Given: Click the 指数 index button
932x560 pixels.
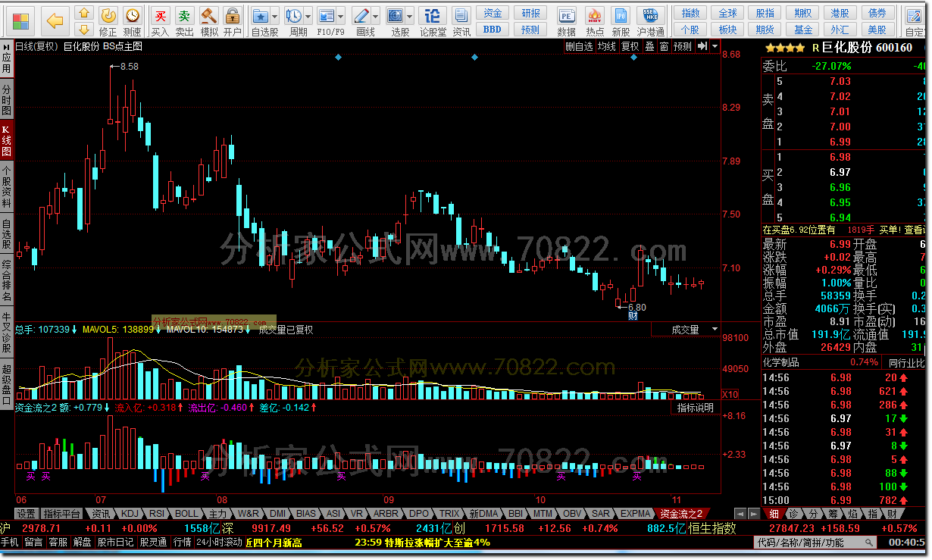Looking at the screenshot, I should tap(690, 13).
